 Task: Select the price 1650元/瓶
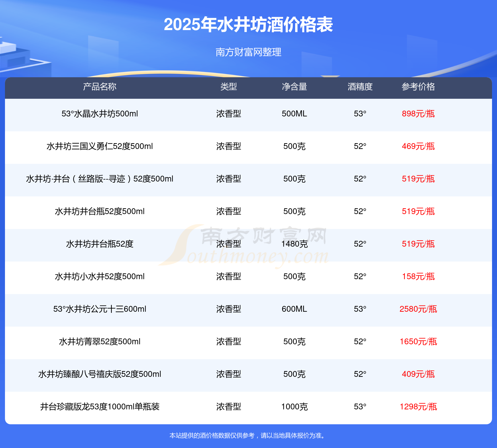tap(418, 342)
